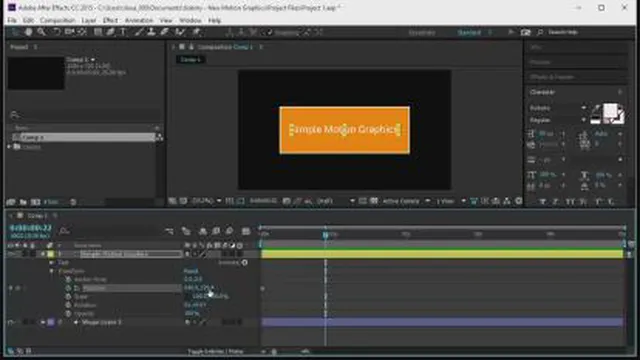Image resolution: width=640 pixels, height=360 pixels.
Task: Collapse the Transform property group
Action: click(52, 271)
